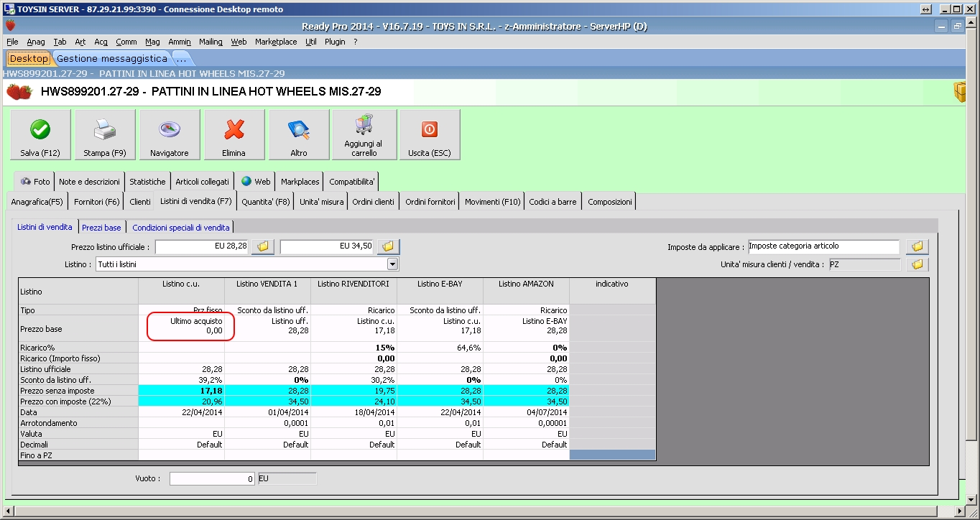This screenshot has width=980, height=520.
Task: Switch to Quantita' (F8) tab
Action: 266,202
